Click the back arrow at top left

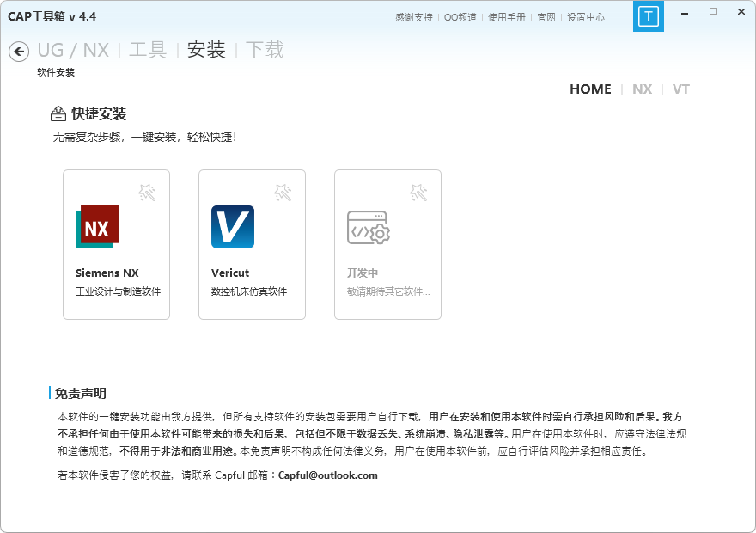point(17,52)
